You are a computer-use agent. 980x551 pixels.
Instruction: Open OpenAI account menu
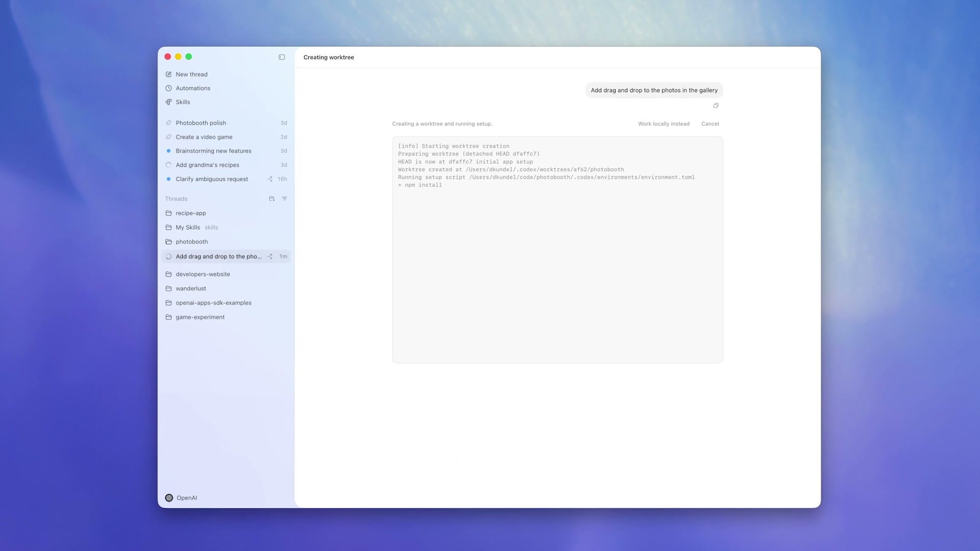tap(181, 498)
